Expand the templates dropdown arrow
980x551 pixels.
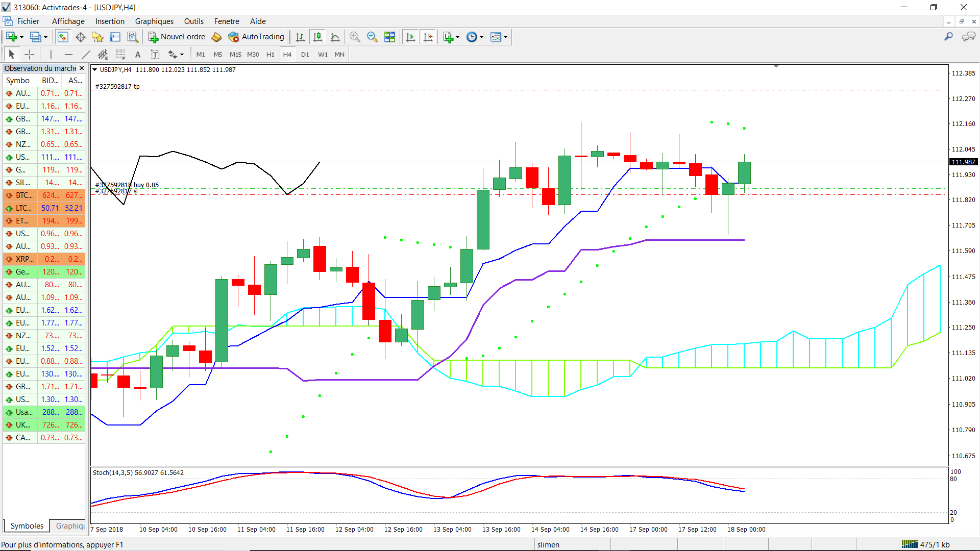(505, 37)
